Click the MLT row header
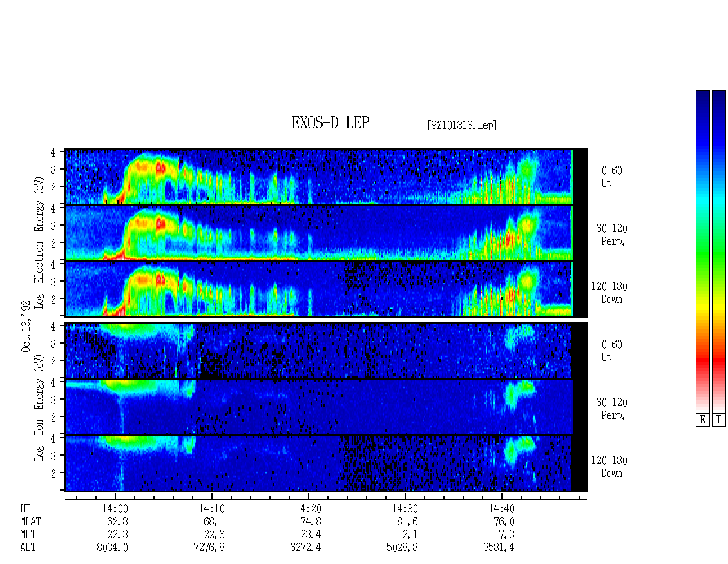Screen dimensions: 728x564 (28, 535)
